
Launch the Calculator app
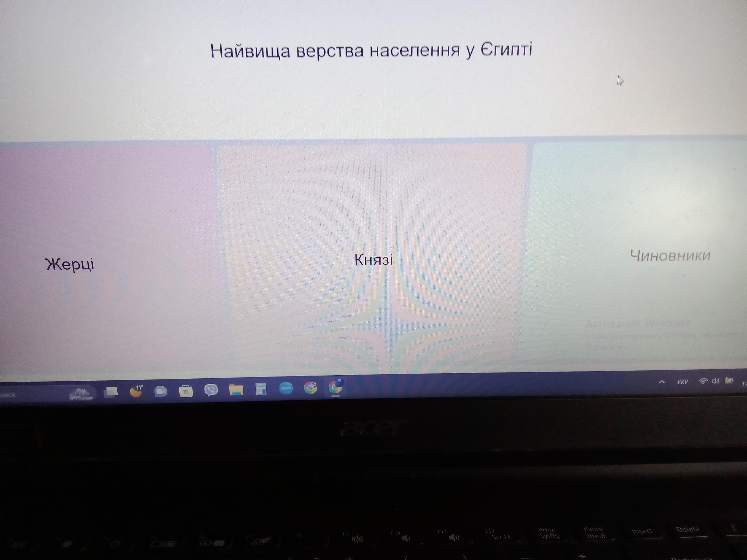pyautogui.click(x=261, y=389)
